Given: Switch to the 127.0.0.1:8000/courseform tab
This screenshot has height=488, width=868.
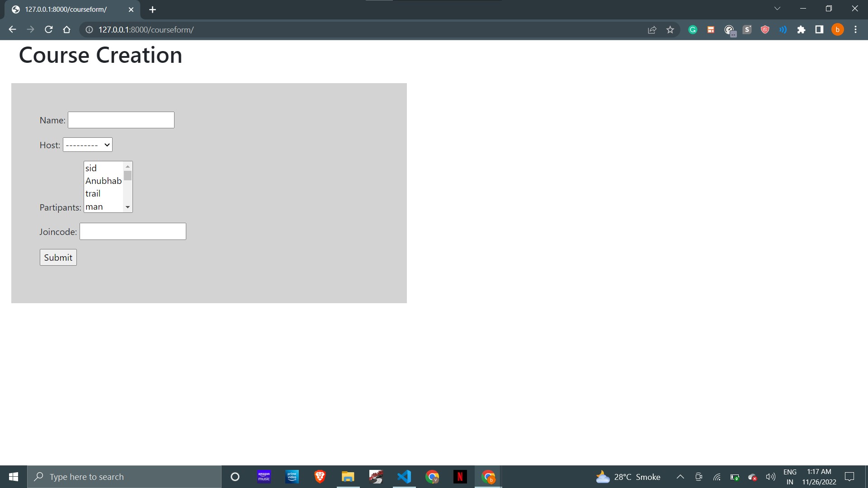Looking at the screenshot, I should click(66, 9).
